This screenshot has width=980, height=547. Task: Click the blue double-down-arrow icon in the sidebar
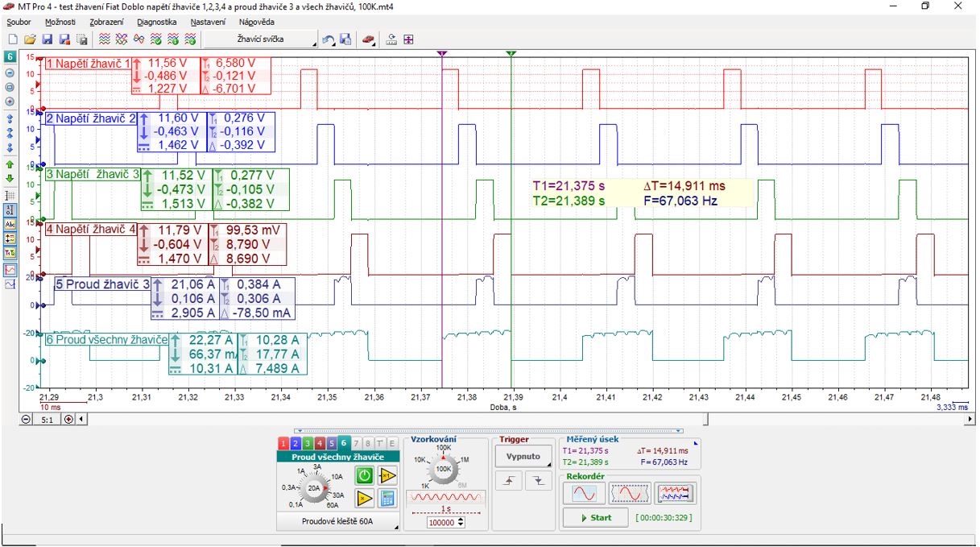point(10,147)
